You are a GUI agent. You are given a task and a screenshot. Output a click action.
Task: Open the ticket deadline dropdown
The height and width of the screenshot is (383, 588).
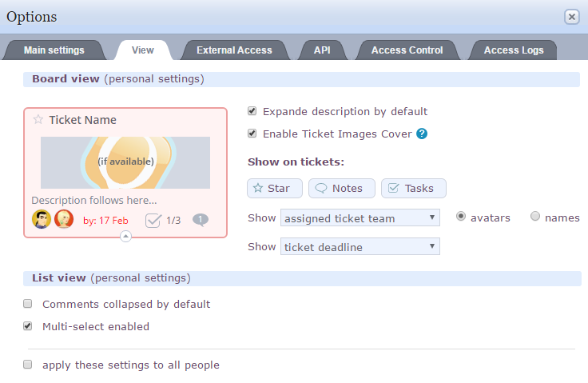tap(360, 247)
